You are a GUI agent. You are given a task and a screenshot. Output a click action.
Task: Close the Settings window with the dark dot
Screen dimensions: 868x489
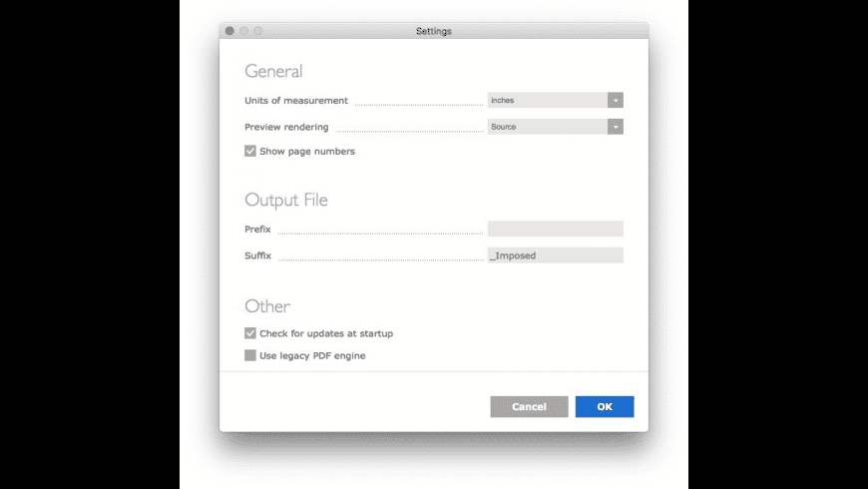pos(229,31)
